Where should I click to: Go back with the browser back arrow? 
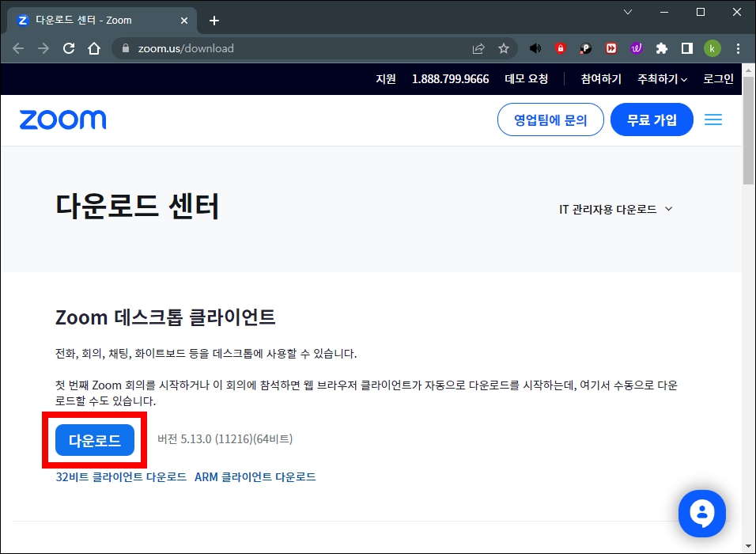point(18,48)
